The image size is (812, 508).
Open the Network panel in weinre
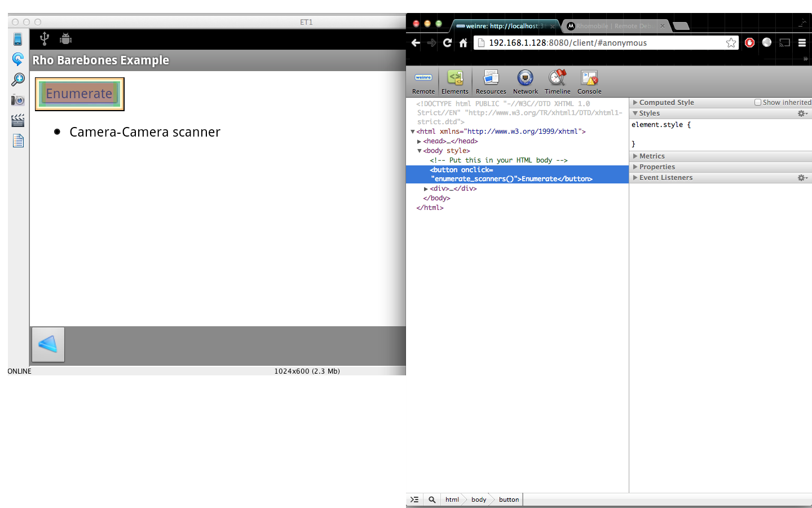525,81
